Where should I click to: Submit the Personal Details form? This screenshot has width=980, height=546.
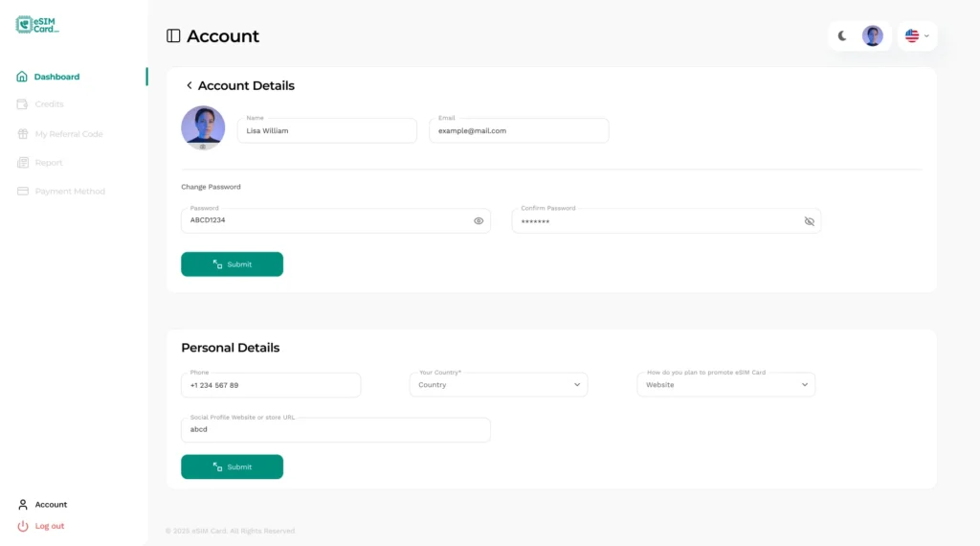point(232,467)
